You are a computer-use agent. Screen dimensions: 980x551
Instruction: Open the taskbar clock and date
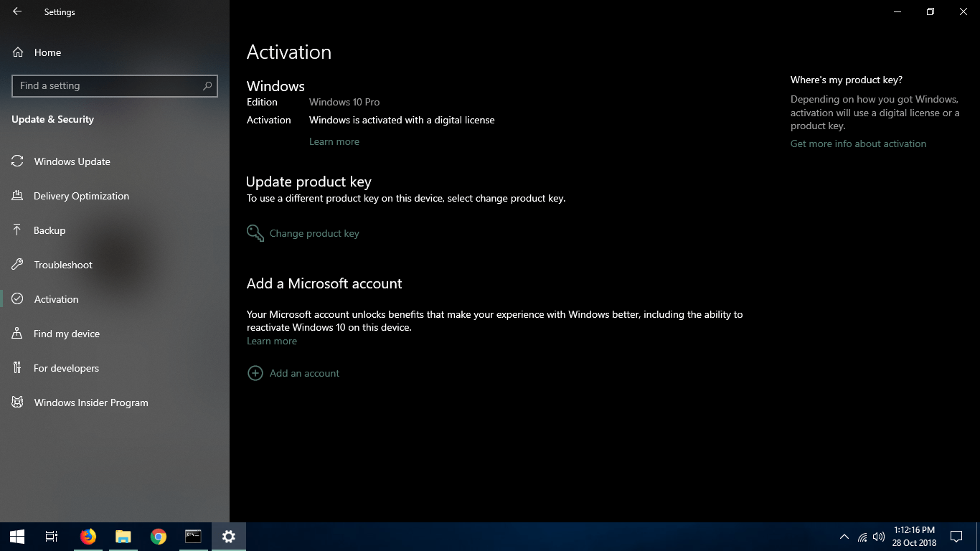(915, 537)
